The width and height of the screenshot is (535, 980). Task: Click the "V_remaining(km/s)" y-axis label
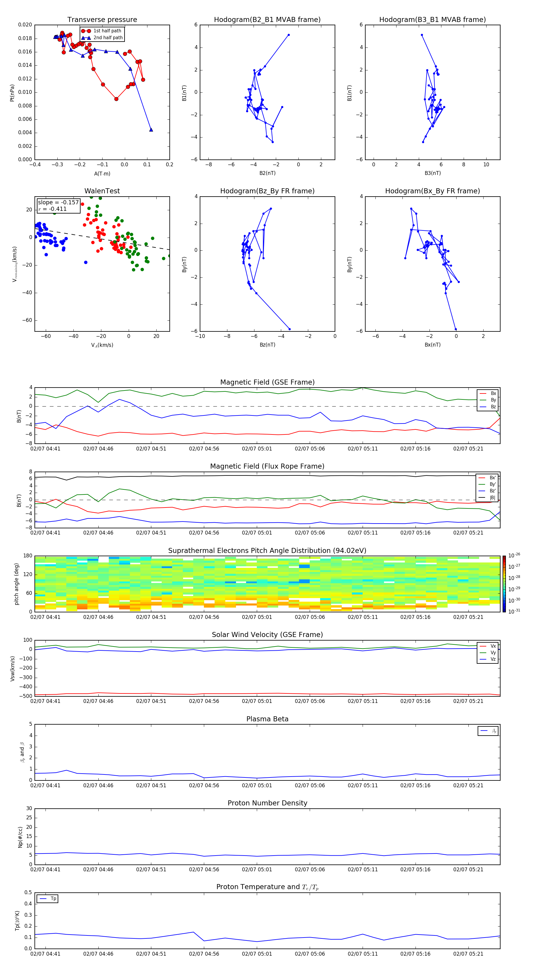click(x=15, y=264)
